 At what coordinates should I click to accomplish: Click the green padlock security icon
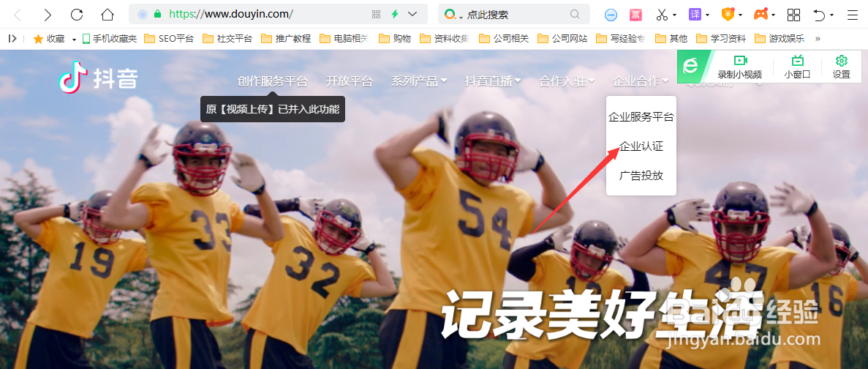click(x=159, y=15)
